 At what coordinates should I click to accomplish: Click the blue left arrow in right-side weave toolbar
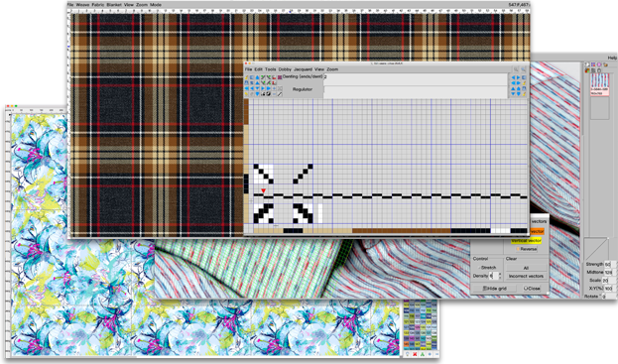[x=513, y=77]
